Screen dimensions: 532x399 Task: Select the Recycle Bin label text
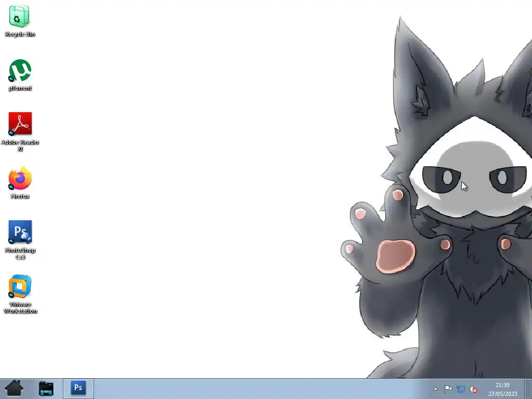coord(20,34)
